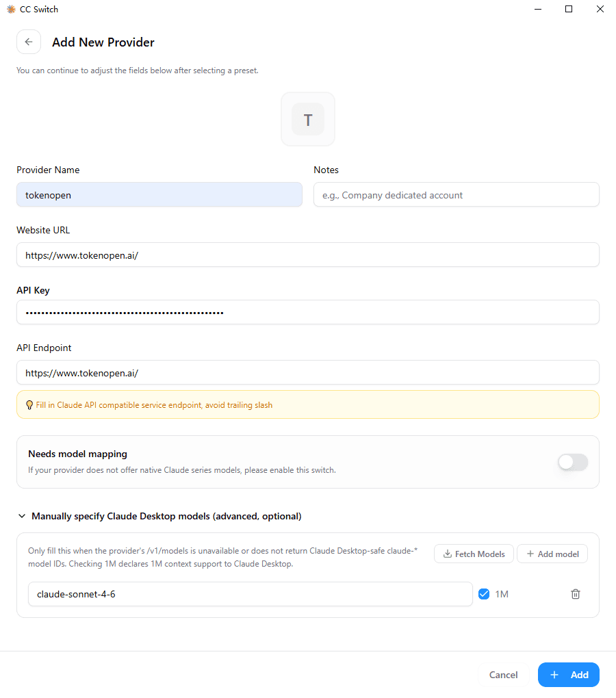Go back using the arrow button
The image size is (616, 698).
pos(29,42)
